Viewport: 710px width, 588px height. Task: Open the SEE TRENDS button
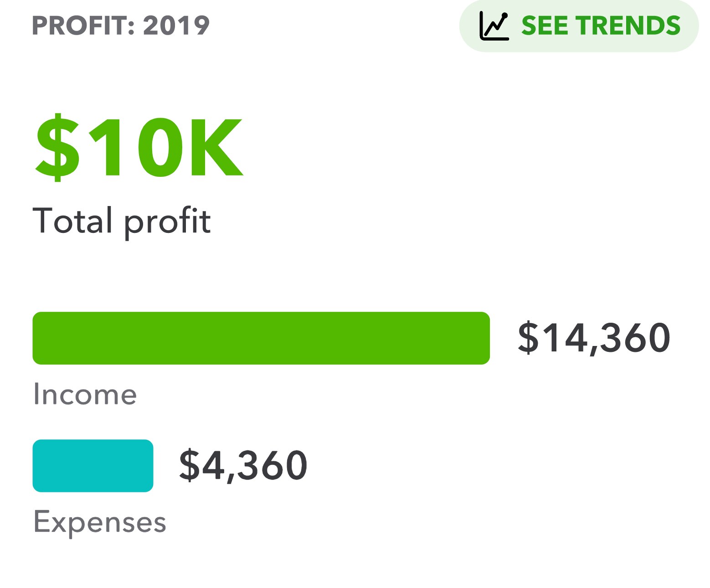coord(579,26)
